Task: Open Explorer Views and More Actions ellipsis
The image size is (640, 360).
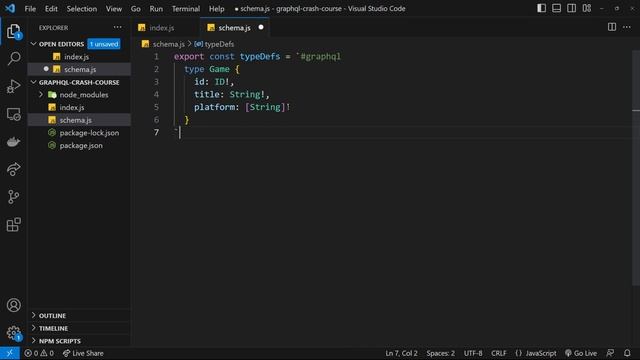Action: coord(118,27)
